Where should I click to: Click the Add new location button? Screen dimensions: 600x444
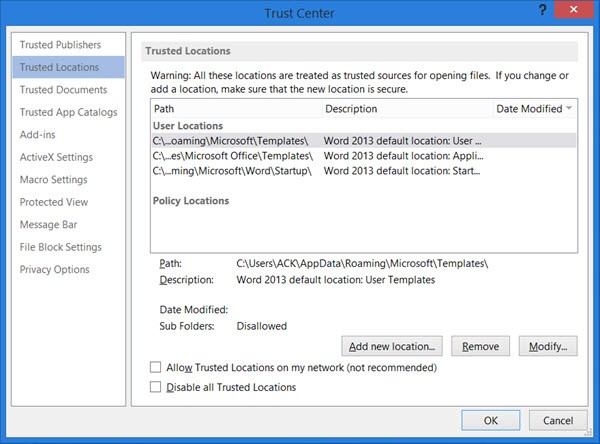(392, 346)
